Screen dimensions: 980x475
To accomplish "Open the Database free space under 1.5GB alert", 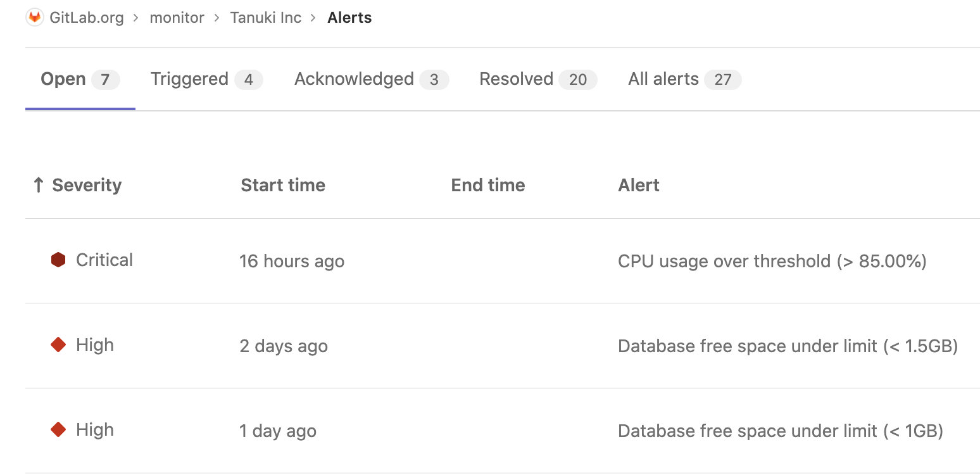I will tap(788, 346).
